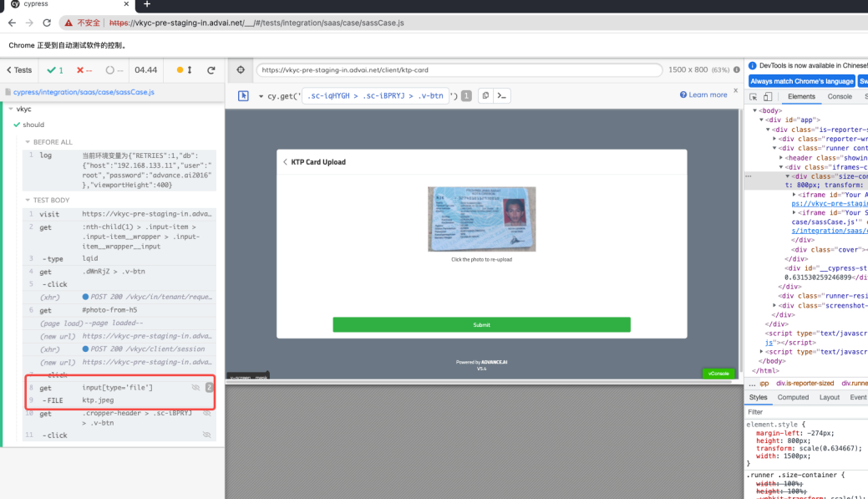Expand the div class="screenshot-" node

pyautogui.click(x=774, y=305)
